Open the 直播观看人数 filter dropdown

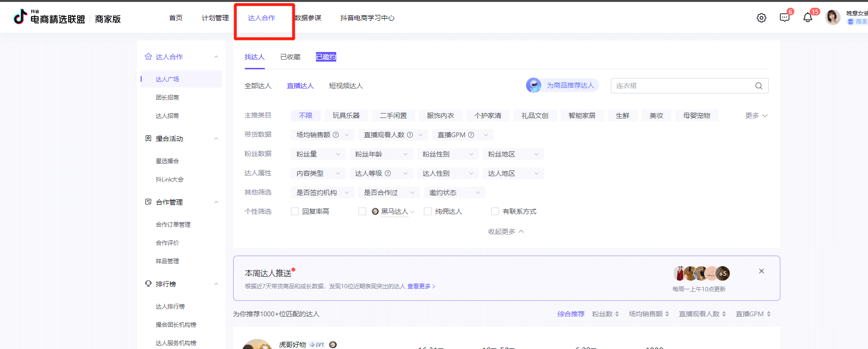point(393,135)
